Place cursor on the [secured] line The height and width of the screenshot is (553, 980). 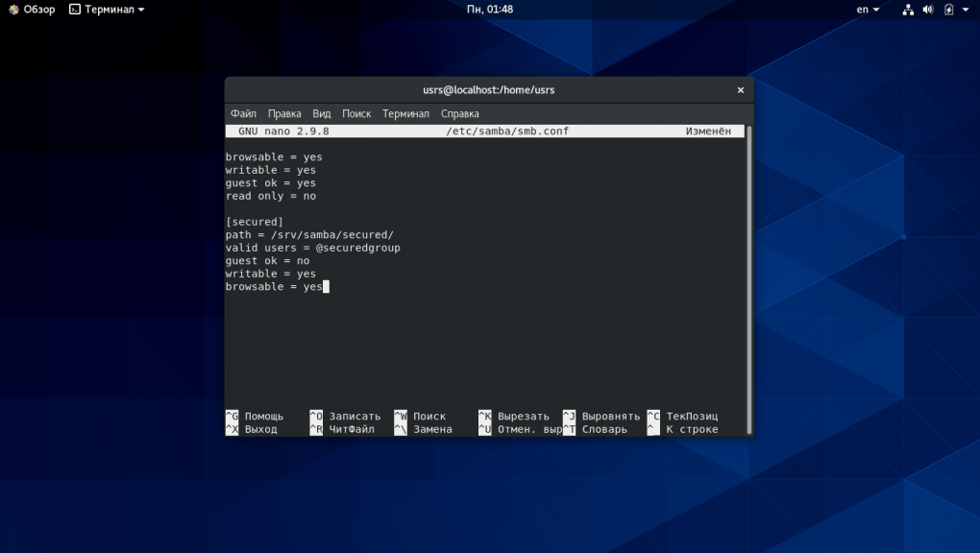click(255, 222)
